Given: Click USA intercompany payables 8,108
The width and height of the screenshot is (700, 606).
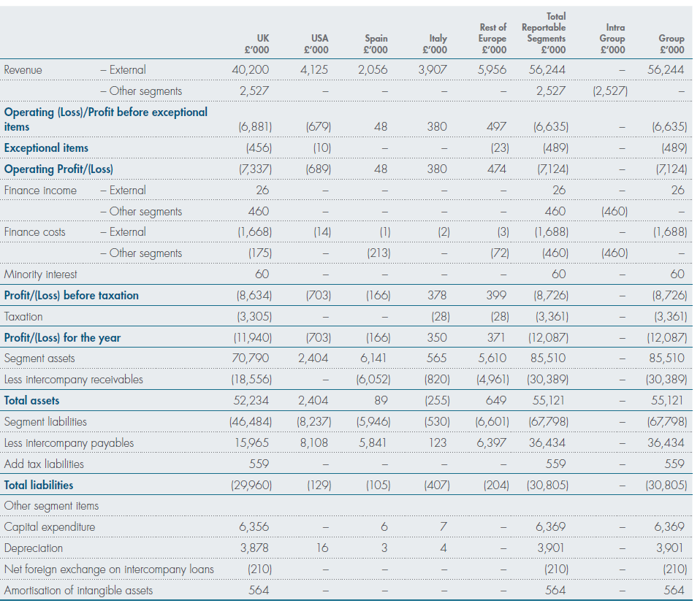Looking at the screenshot, I should pyautogui.click(x=313, y=443).
